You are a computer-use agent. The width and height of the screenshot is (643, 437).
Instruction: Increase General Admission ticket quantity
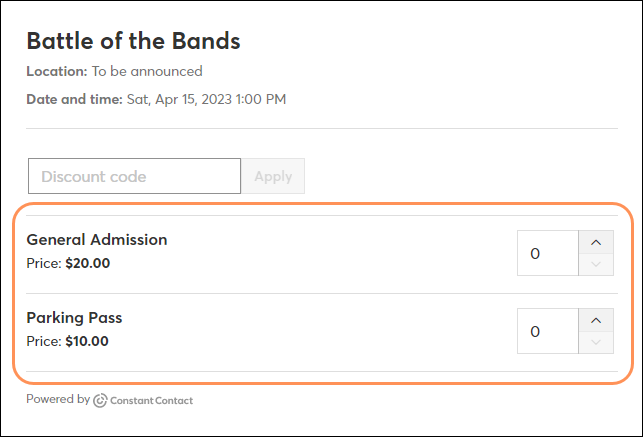point(596,242)
